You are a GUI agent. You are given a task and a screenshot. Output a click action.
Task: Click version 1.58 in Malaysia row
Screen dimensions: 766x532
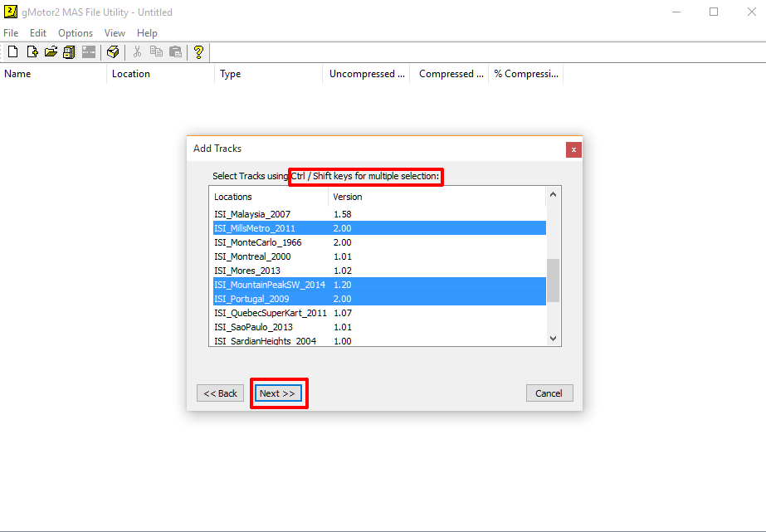tap(343, 214)
